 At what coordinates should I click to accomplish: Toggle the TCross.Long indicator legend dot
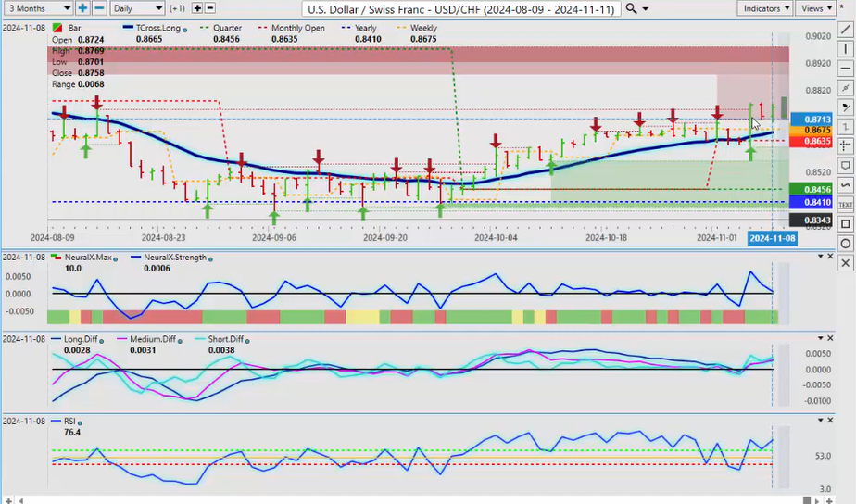click(x=185, y=29)
